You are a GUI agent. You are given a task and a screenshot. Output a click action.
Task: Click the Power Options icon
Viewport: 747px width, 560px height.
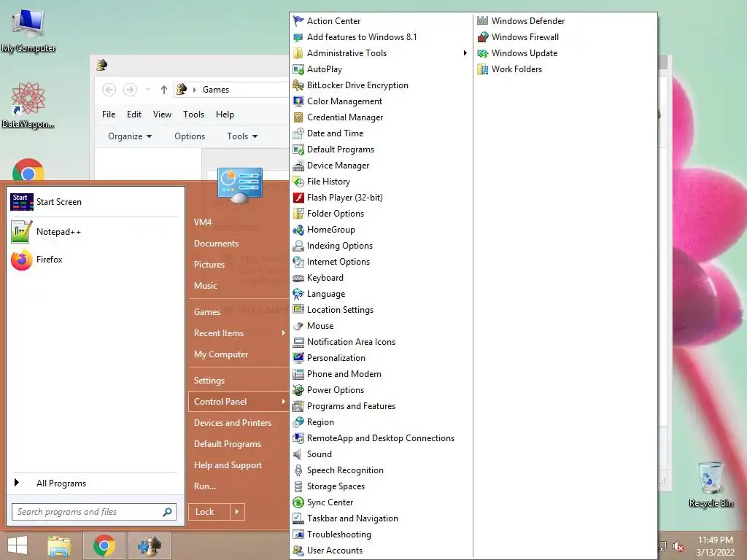pos(298,390)
